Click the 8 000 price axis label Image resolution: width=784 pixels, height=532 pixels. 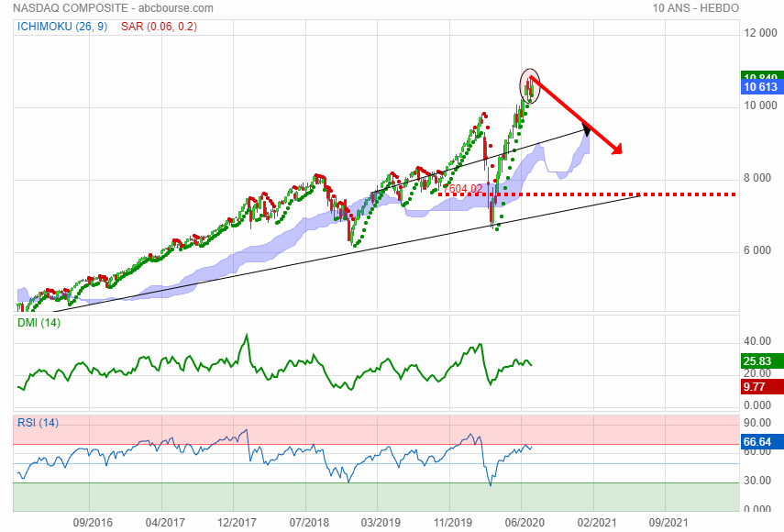(757, 178)
